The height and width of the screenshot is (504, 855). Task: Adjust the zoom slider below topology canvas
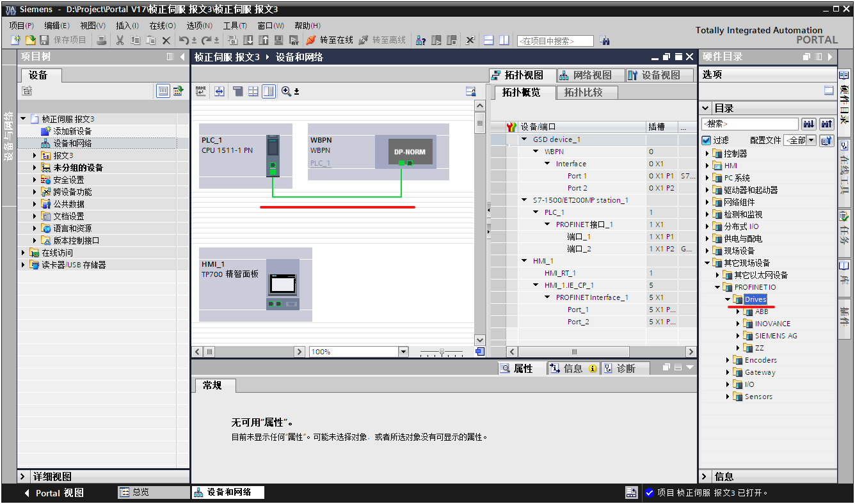coord(441,352)
